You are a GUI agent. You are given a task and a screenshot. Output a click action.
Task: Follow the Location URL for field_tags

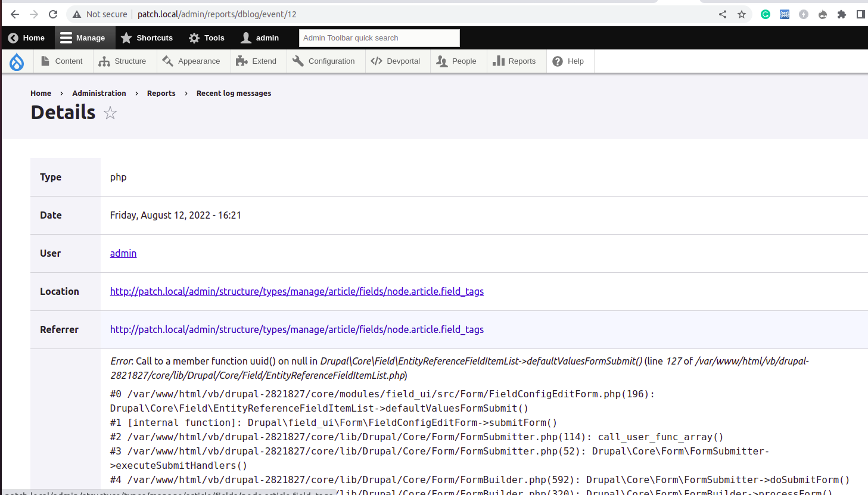(296, 291)
